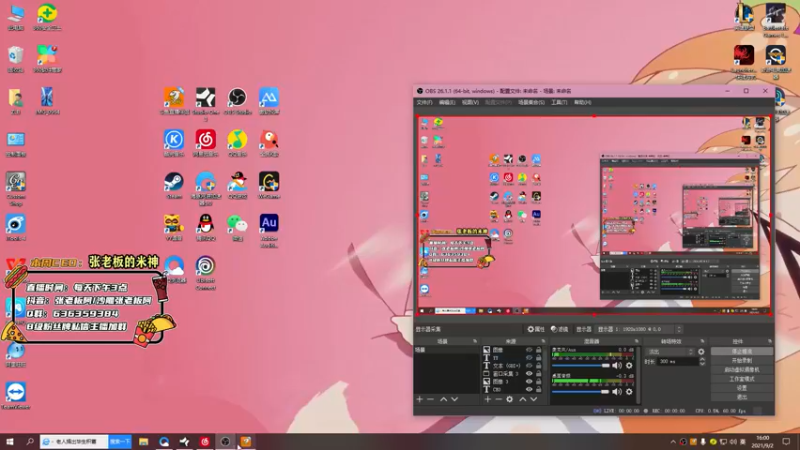Undock Controls panel via corner icon
This screenshot has width=800, height=450.
[769, 341]
